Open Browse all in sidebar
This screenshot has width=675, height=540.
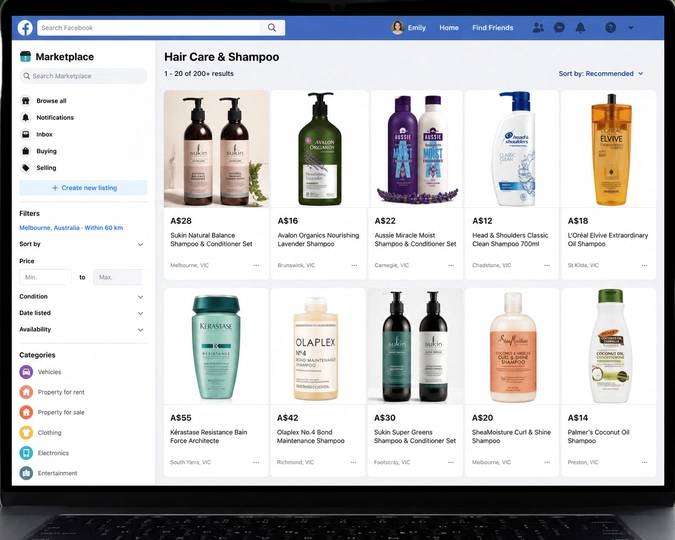[51, 101]
